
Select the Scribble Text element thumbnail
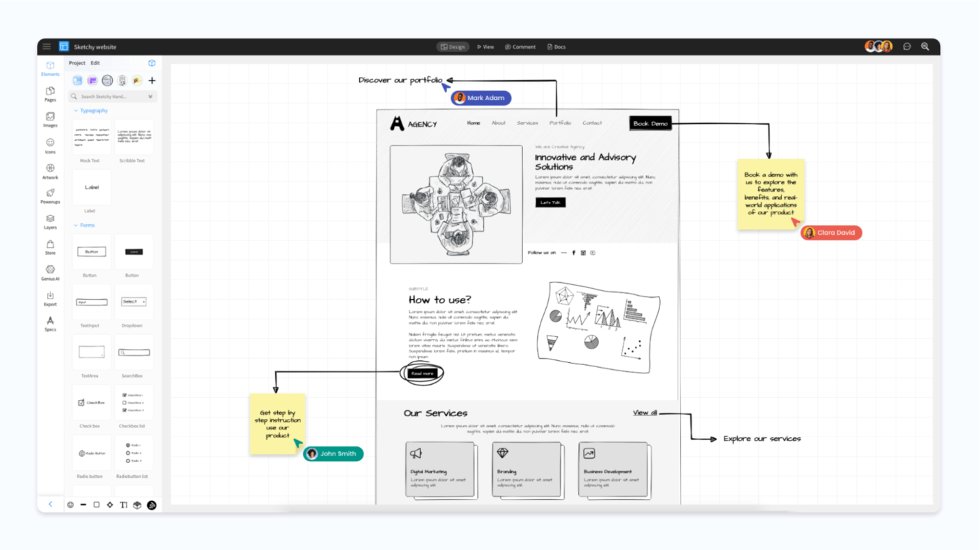pyautogui.click(x=134, y=137)
